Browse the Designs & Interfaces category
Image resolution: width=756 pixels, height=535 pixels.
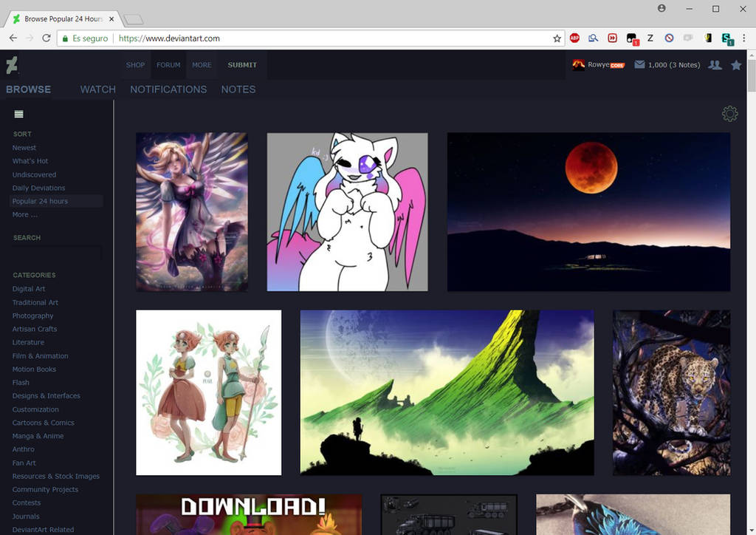(47, 395)
